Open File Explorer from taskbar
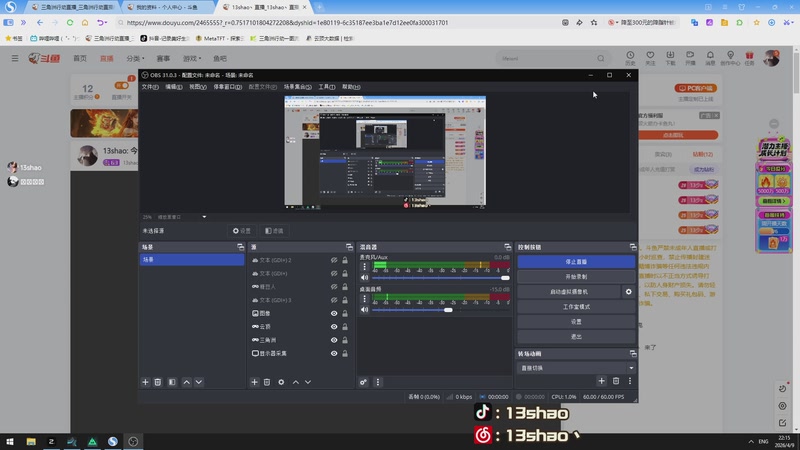This screenshot has height=450, width=800. [31, 442]
